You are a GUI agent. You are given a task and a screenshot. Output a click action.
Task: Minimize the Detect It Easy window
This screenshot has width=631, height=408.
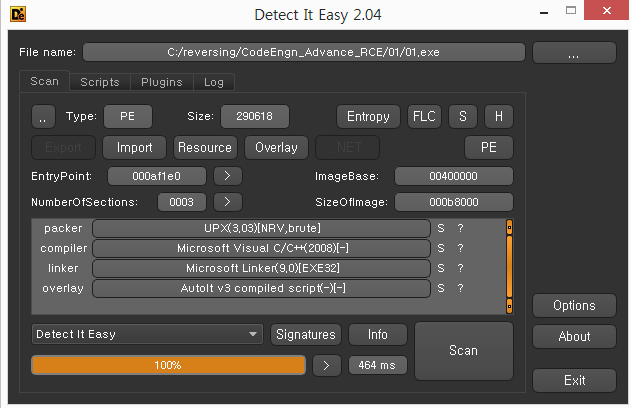pos(544,12)
